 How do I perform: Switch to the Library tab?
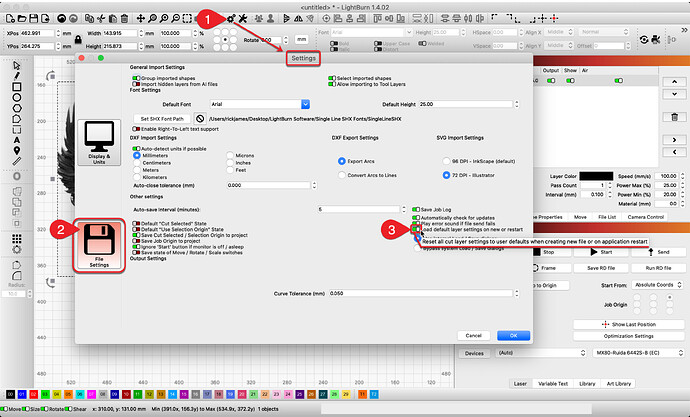[587, 384]
